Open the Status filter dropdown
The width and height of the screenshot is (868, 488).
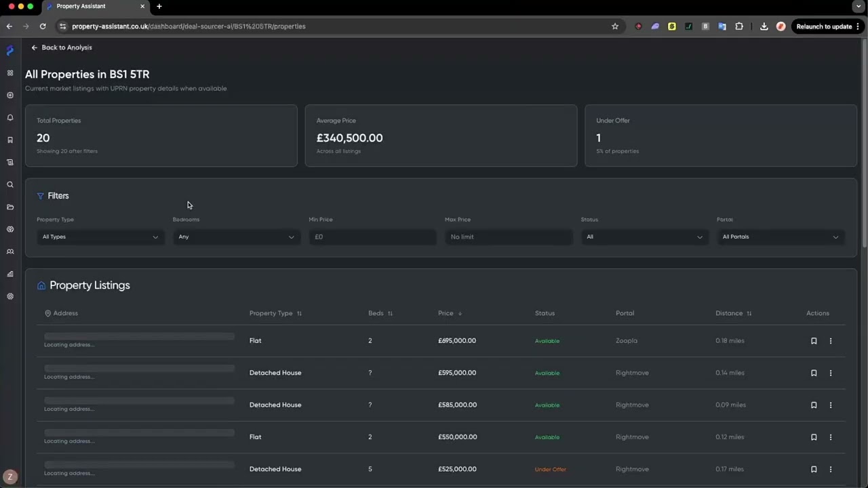pos(644,237)
